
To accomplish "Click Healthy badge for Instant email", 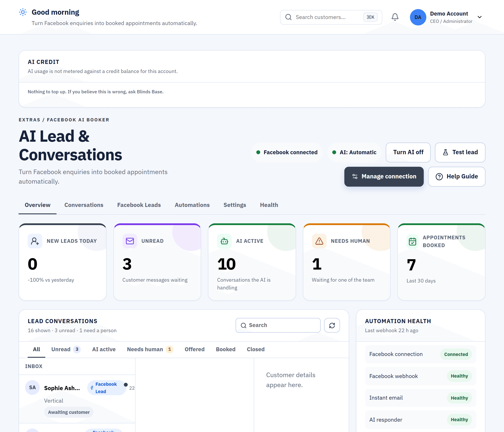I will (x=459, y=398).
